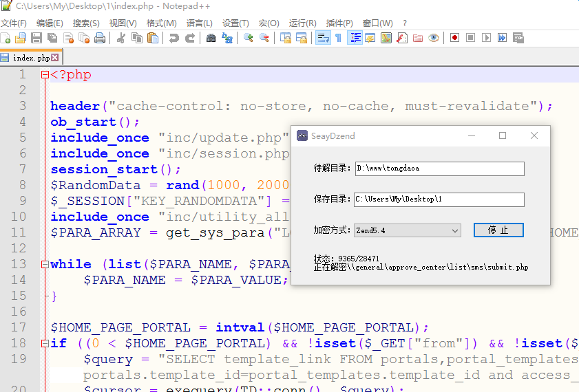The image size is (579, 392).
Task: Click the Zoom In magnifier icon
Action: coord(248,38)
